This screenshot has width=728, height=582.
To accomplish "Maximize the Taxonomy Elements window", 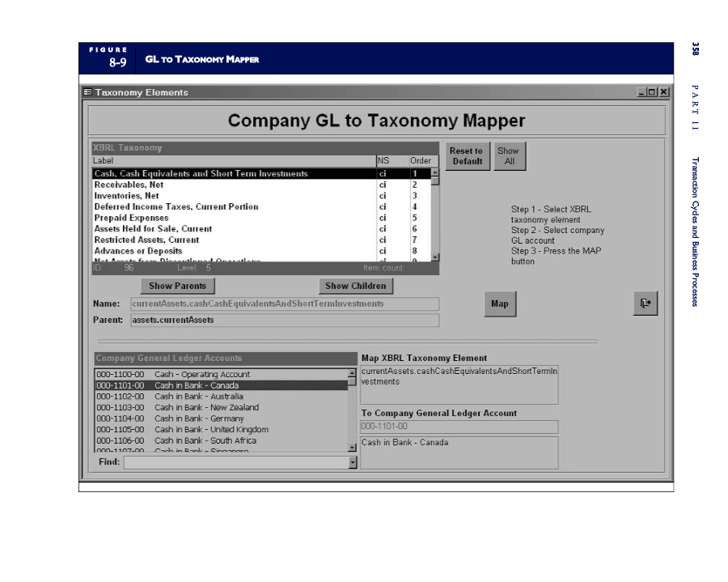I will click(653, 92).
